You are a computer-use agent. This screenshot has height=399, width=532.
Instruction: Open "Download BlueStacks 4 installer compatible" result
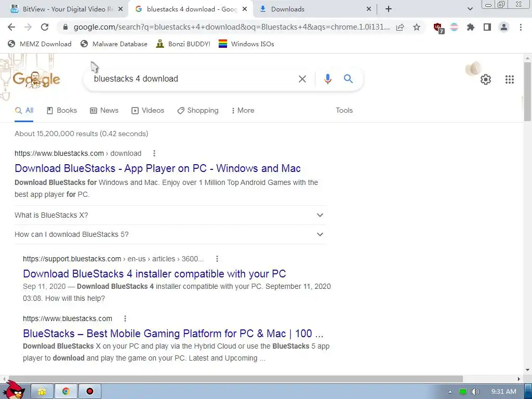[154, 274]
